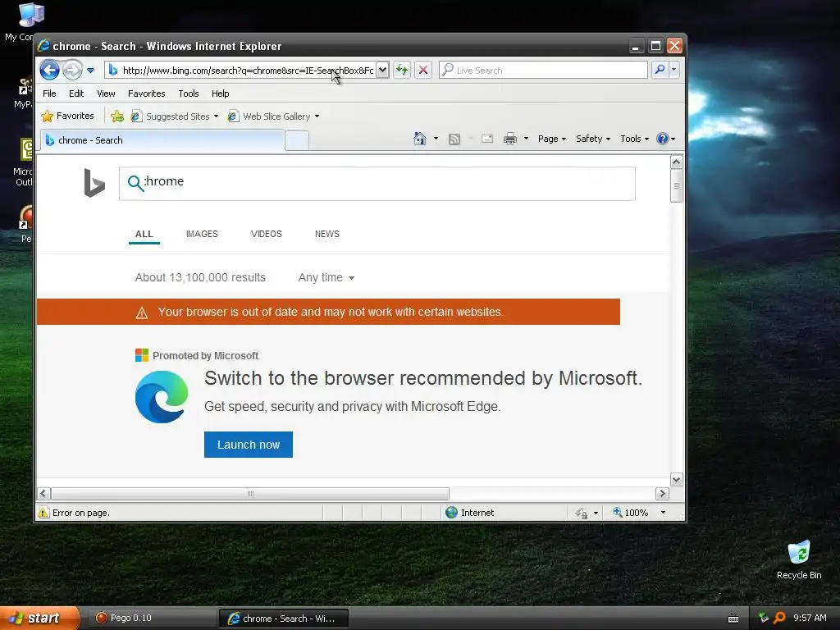Click the blue Help question icon
Viewport: 840px width, 630px height.
click(663, 139)
